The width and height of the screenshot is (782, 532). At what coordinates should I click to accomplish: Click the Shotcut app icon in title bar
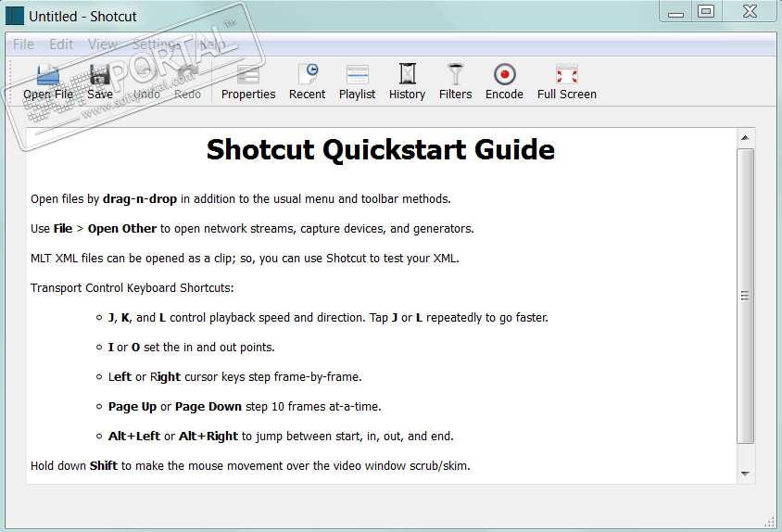pos(15,16)
